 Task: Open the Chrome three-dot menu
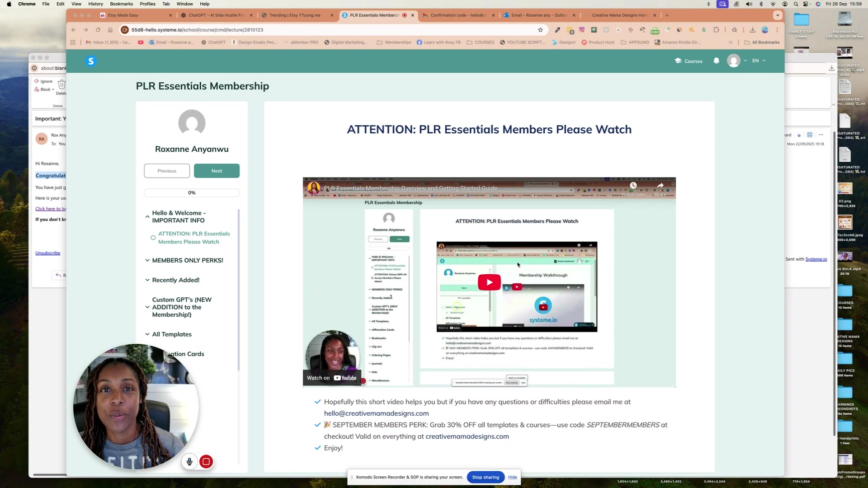pos(777,30)
